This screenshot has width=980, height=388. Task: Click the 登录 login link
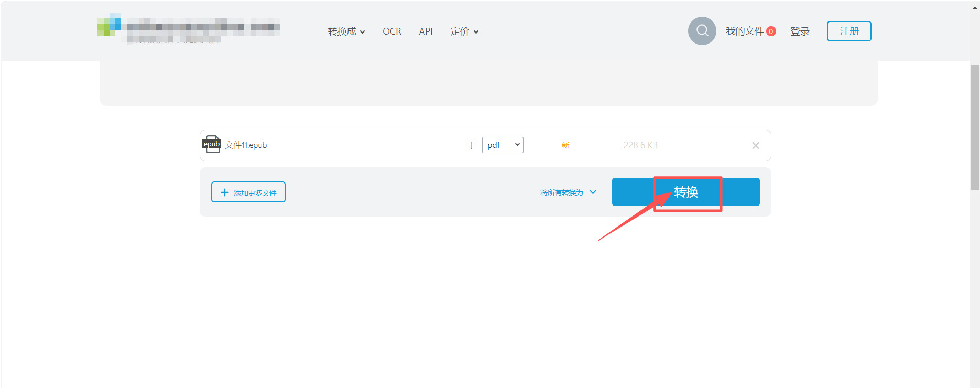tap(800, 31)
